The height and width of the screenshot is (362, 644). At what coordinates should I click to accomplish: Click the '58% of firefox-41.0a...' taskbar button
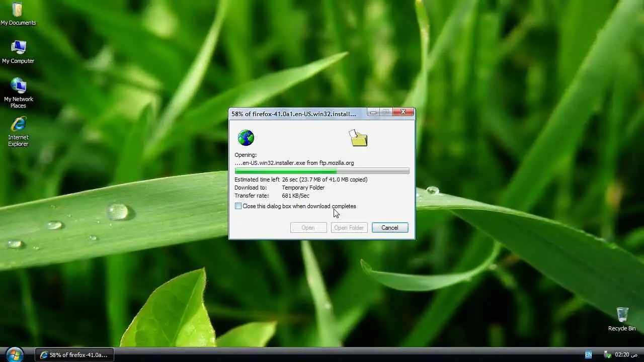click(x=74, y=355)
